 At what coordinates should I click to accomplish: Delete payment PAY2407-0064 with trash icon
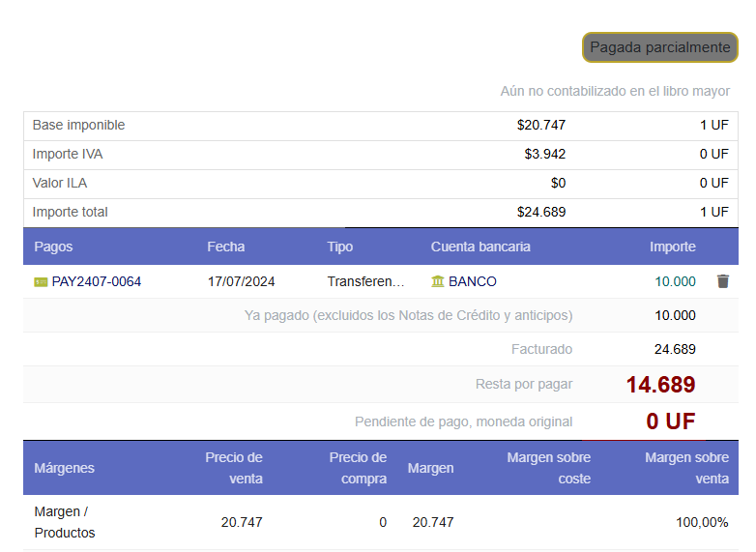723,281
